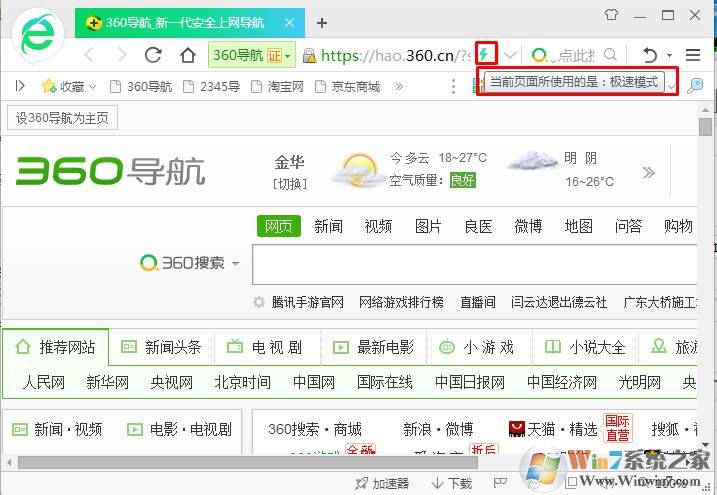
Task: Click the 360 browser logo
Action: pyautogui.click(x=38, y=34)
